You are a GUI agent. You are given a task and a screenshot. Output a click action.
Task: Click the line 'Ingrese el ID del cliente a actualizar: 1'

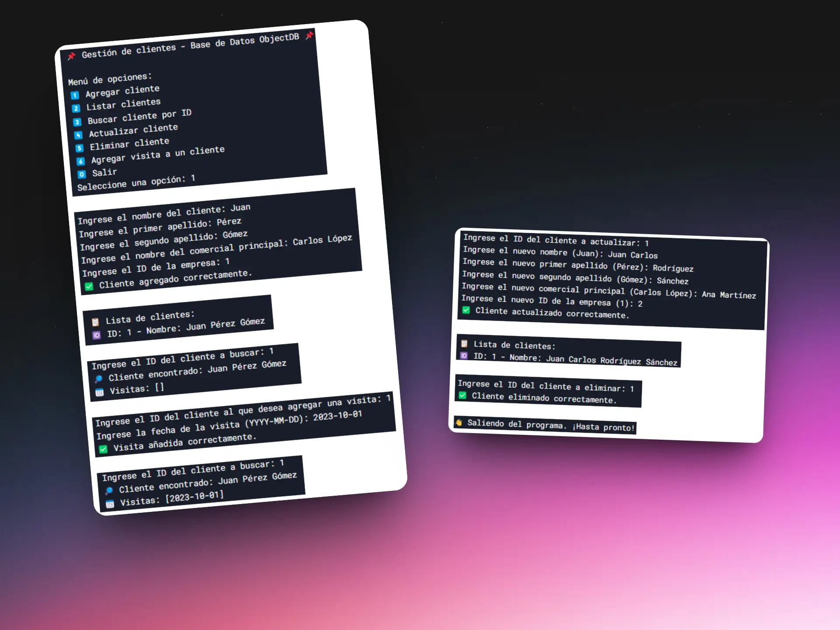(x=556, y=240)
